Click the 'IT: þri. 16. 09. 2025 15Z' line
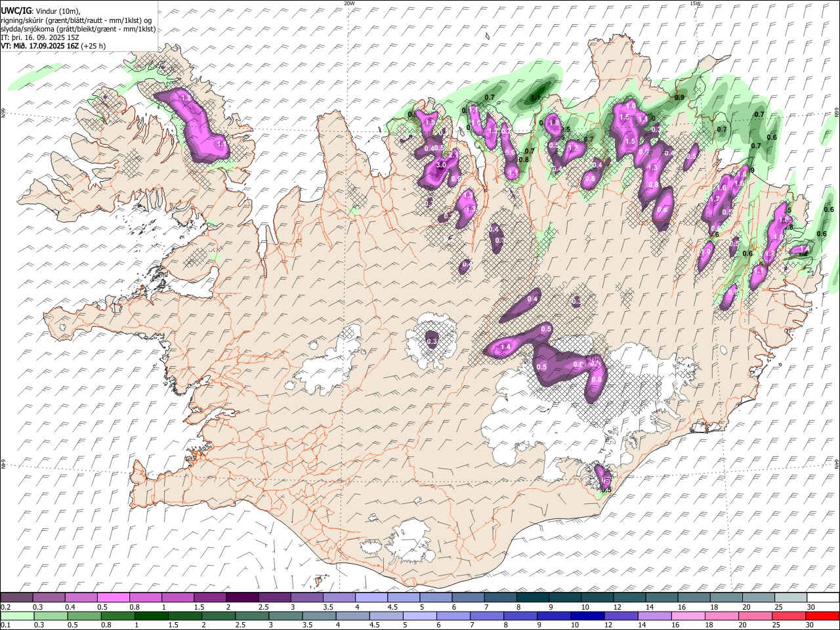 pyautogui.click(x=40, y=37)
